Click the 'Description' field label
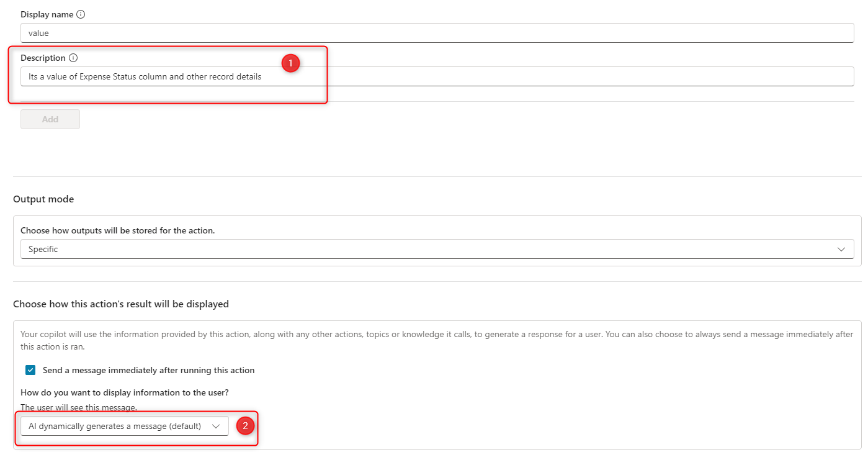The width and height of the screenshot is (868, 452). pyautogui.click(x=43, y=58)
